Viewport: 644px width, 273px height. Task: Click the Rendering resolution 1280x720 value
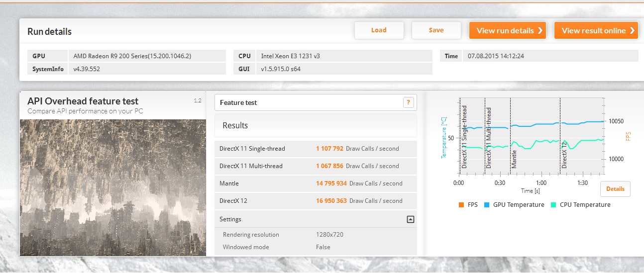[329, 235]
